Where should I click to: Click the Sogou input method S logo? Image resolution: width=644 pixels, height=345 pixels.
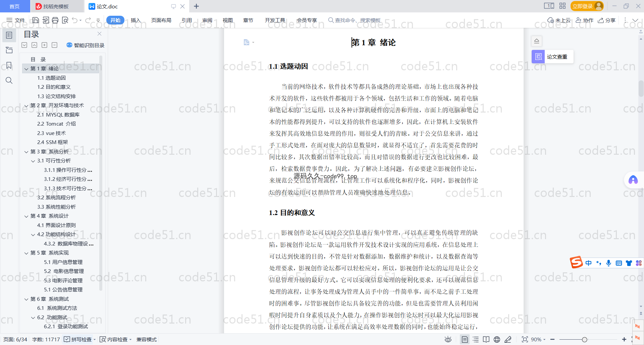[576, 262]
